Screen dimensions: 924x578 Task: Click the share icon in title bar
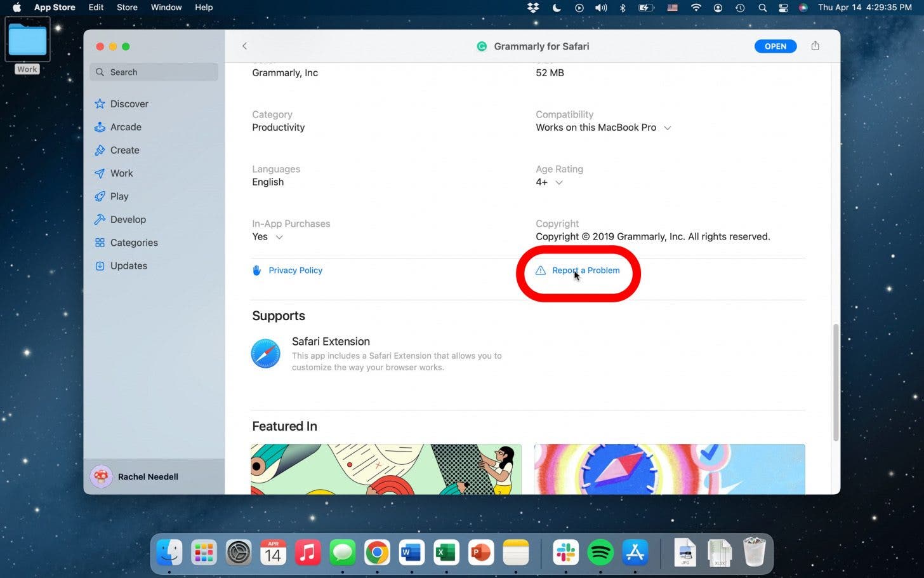(x=815, y=46)
